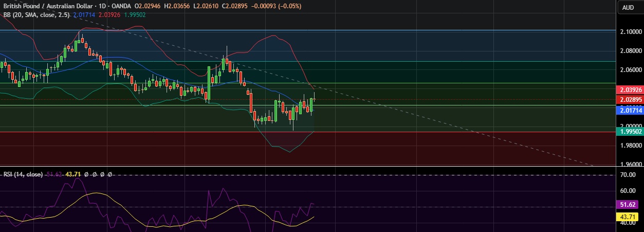Click the British Pound / Australian Dollar symbol title
644x232 pixels.
click(x=48, y=6)
